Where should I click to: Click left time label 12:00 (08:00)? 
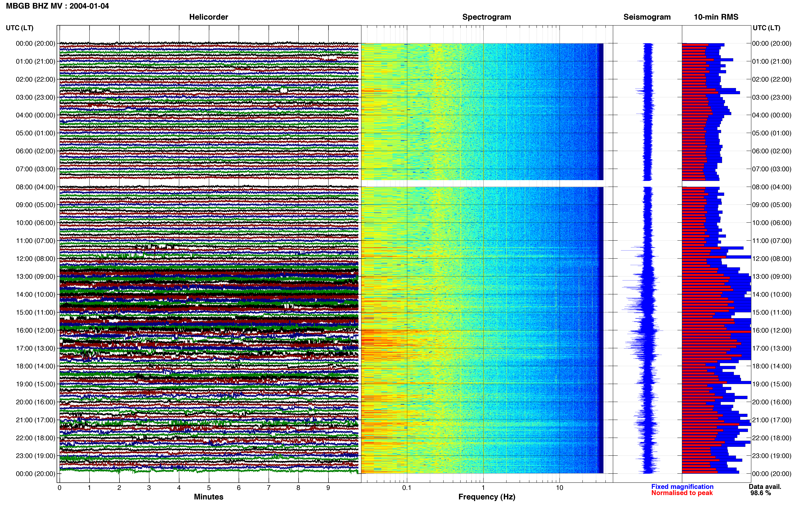point(36,259)
